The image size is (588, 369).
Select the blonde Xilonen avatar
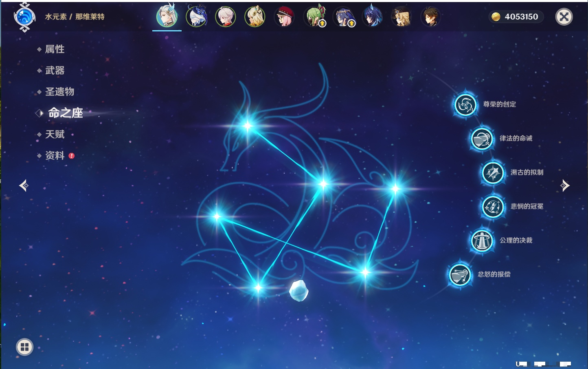coord(255,17)
